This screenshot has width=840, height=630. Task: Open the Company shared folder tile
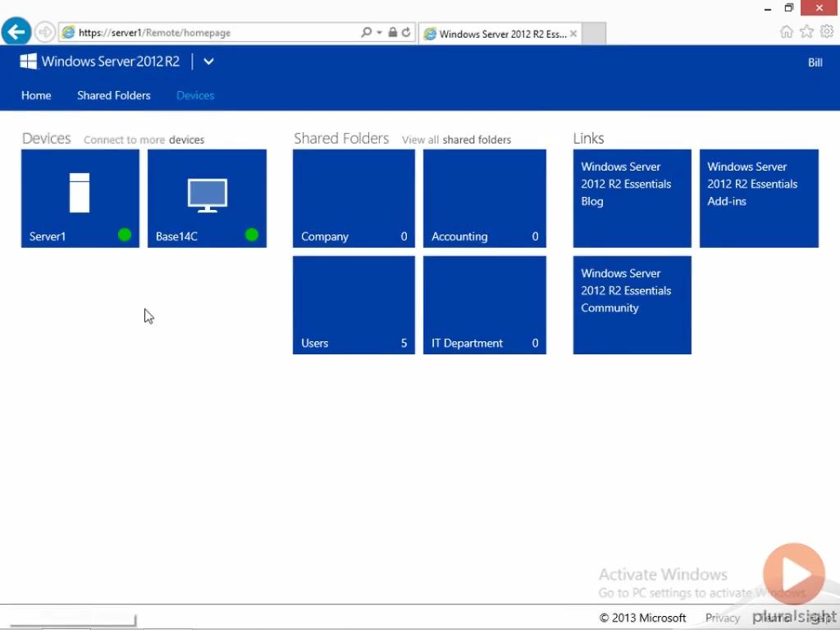click(354, 199)
